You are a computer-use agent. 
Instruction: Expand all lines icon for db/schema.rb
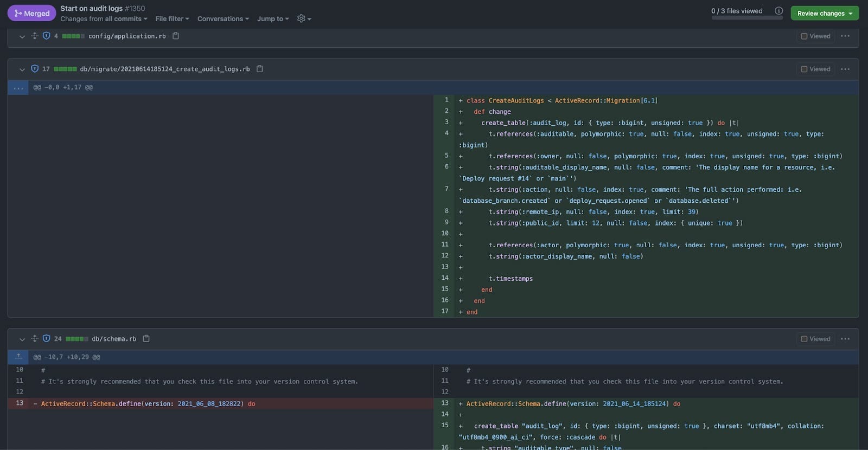pos(35,339)
